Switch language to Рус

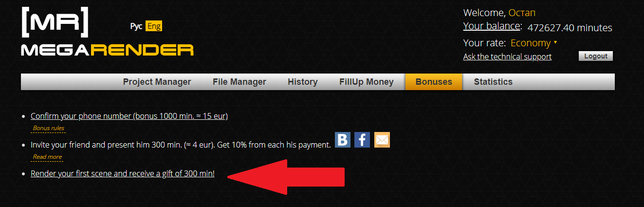[136, 26]
